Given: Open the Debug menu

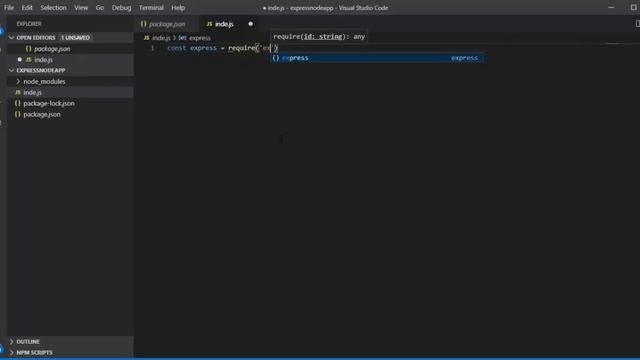Looking at the screenshot, I should 121,8.
